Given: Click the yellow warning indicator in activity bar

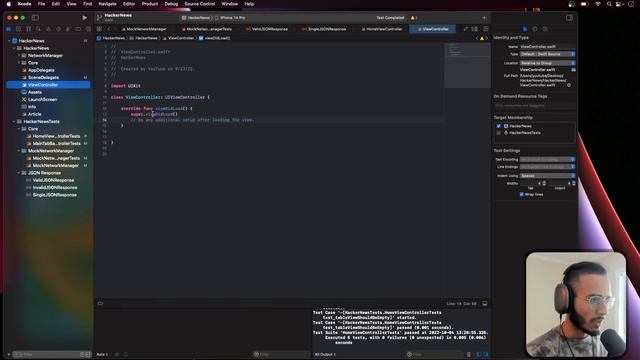Looking at the screenshot, I should pyautogui.click(x=413, y=18).
